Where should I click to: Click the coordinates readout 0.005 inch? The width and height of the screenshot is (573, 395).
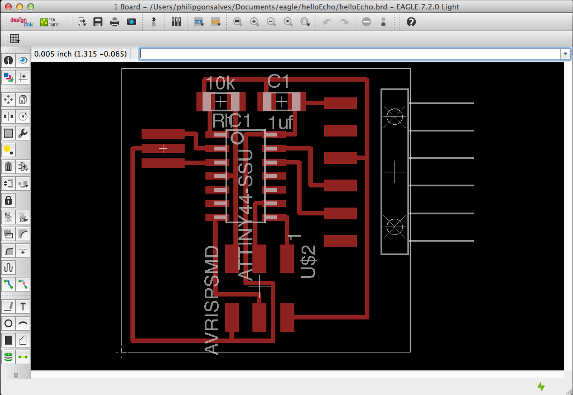pos(80,54)
